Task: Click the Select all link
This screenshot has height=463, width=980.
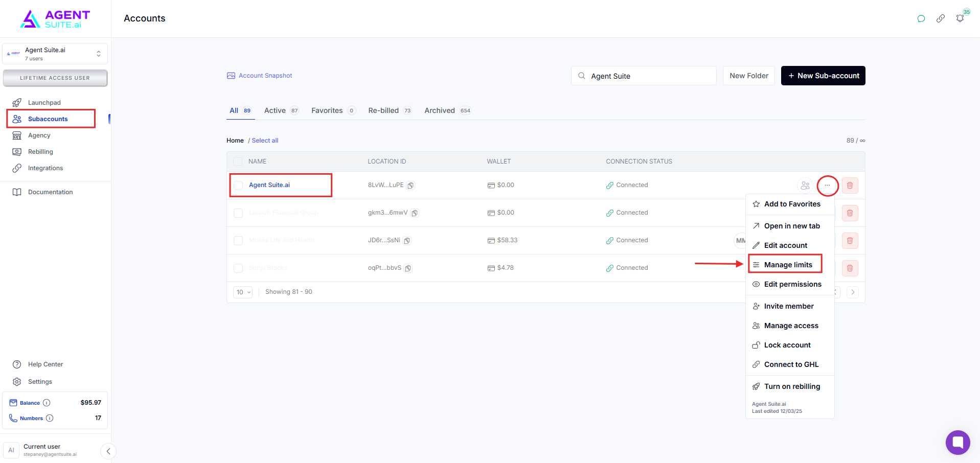Action: pos(265,141)
